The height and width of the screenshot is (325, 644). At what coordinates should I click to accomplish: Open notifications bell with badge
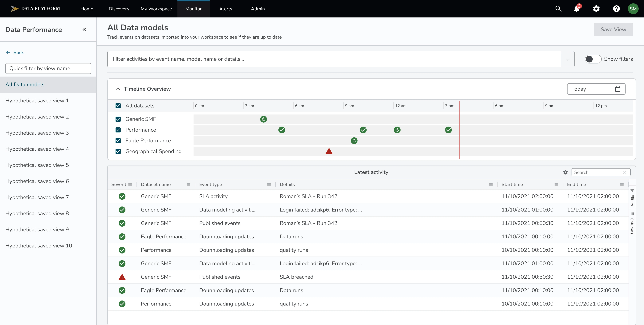[577, 8]
